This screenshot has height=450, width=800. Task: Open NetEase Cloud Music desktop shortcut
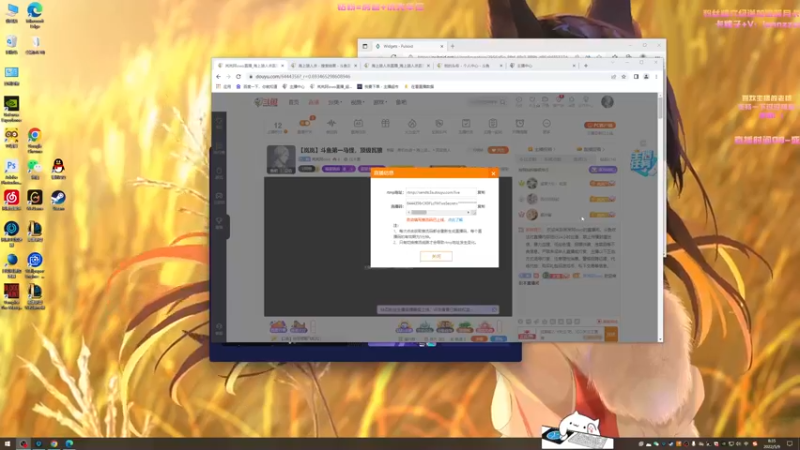click(x=11, y=200)
